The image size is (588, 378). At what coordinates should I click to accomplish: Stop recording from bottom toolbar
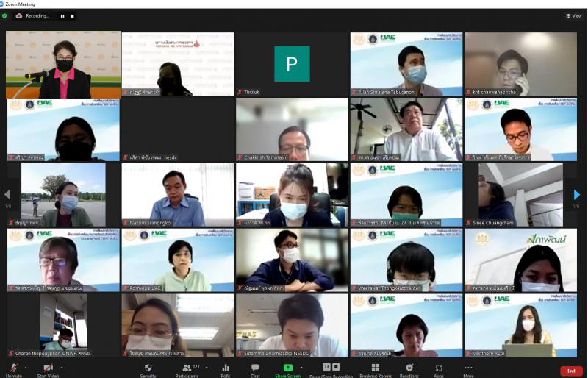(x=336, y=366)
